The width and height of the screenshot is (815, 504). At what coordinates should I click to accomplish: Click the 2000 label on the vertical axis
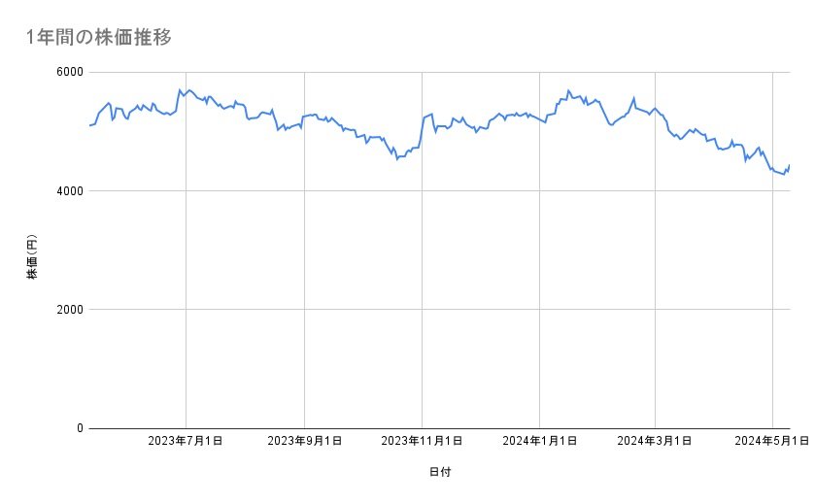[70, 310]
